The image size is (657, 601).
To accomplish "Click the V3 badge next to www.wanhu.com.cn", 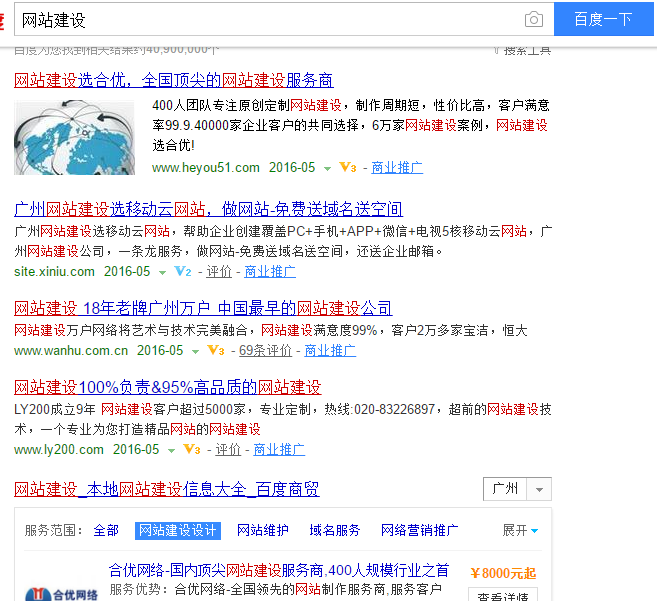I will tap(216, 350).
